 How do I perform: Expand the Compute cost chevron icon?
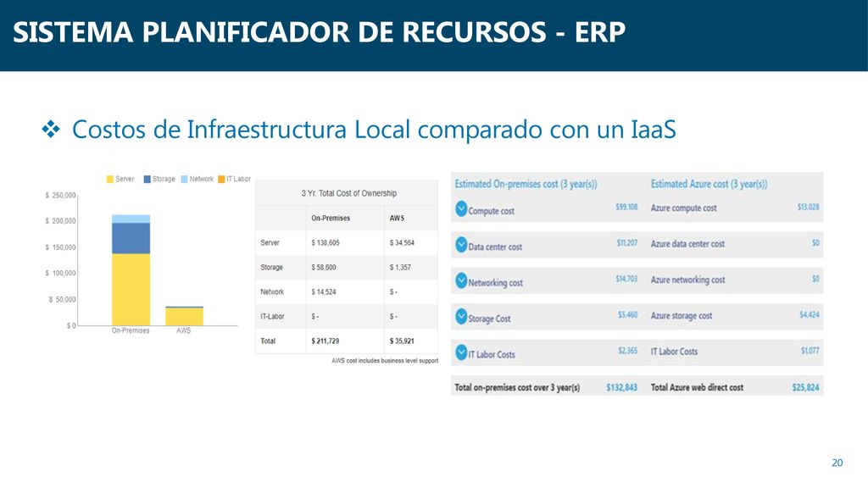[x=461, y=208]
